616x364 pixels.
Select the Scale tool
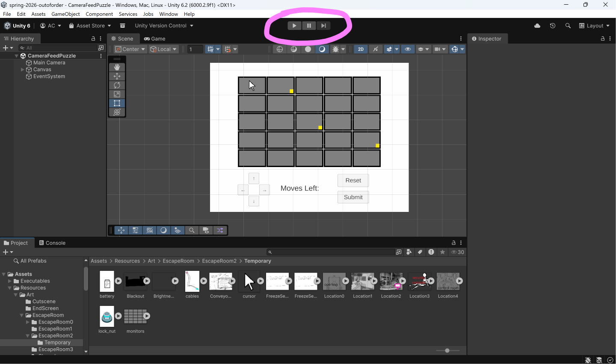(117, 94)
